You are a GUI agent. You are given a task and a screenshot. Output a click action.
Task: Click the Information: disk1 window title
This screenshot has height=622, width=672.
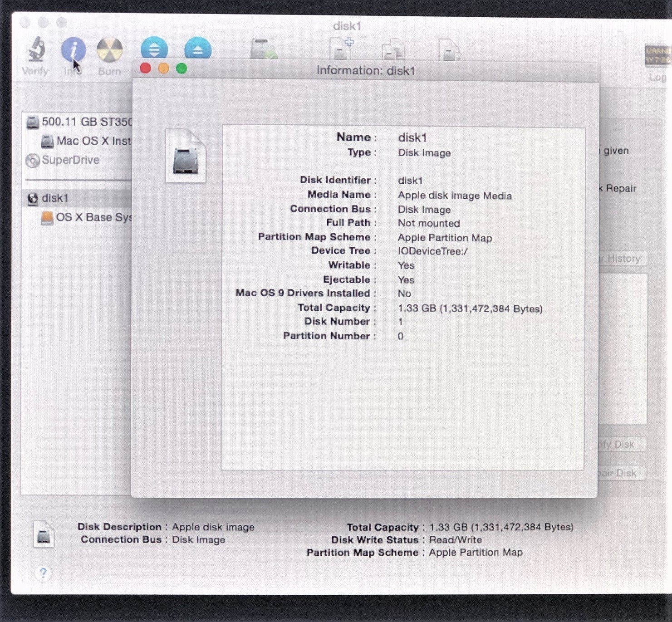pos(366,70)
